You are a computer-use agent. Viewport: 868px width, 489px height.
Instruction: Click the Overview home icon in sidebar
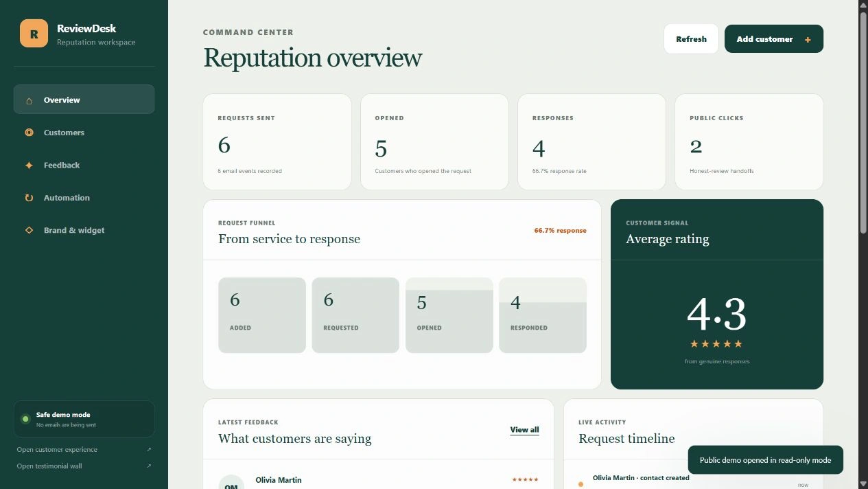coord(29,100)
